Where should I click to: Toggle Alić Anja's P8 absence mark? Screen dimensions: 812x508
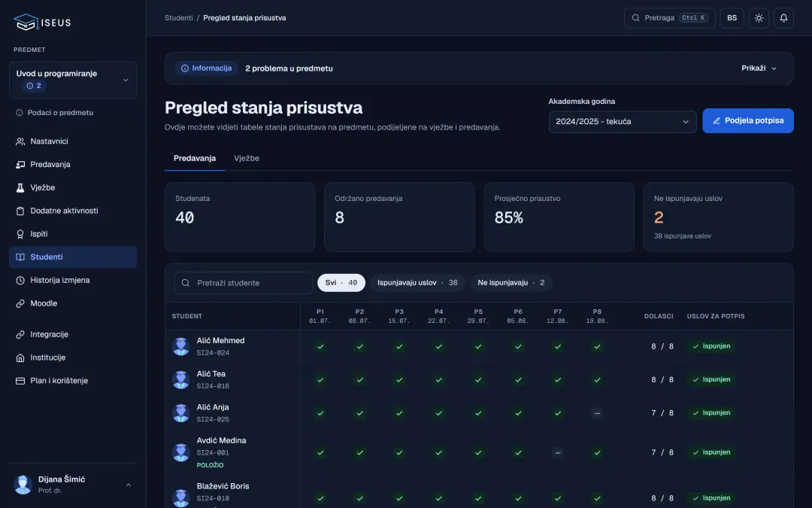coord(597,413)
